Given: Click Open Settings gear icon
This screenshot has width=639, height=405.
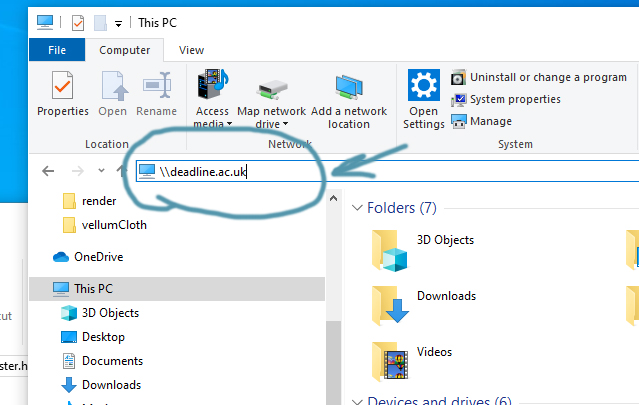Looking at the screenshot, I should click(424, 85).
